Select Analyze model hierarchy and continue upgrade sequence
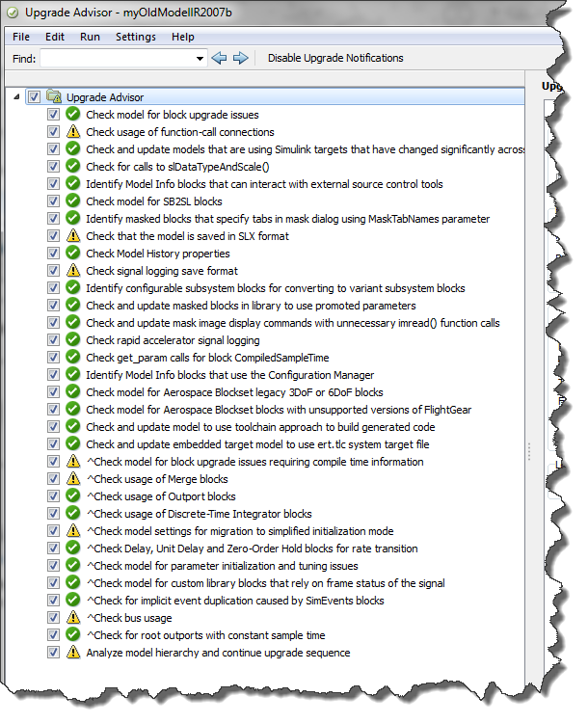Screen dimensions: 588x723 [218, 653]
